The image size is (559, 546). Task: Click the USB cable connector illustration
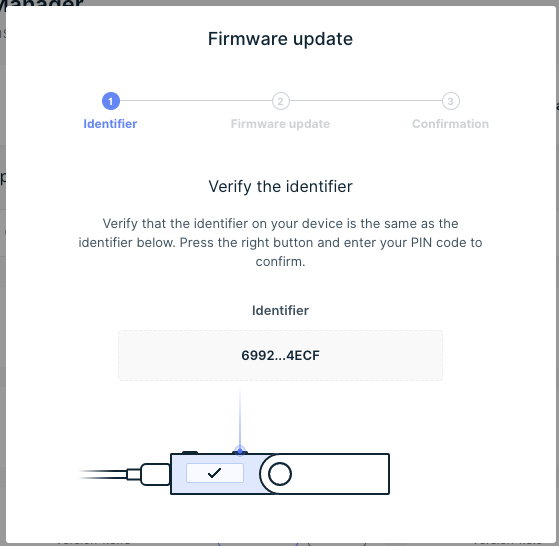148,474
